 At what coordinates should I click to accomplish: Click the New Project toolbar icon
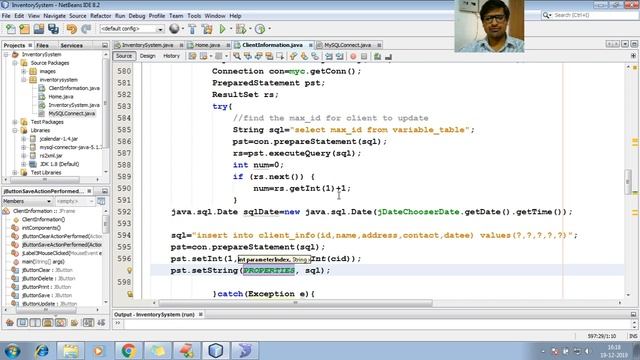pos(24,29)
